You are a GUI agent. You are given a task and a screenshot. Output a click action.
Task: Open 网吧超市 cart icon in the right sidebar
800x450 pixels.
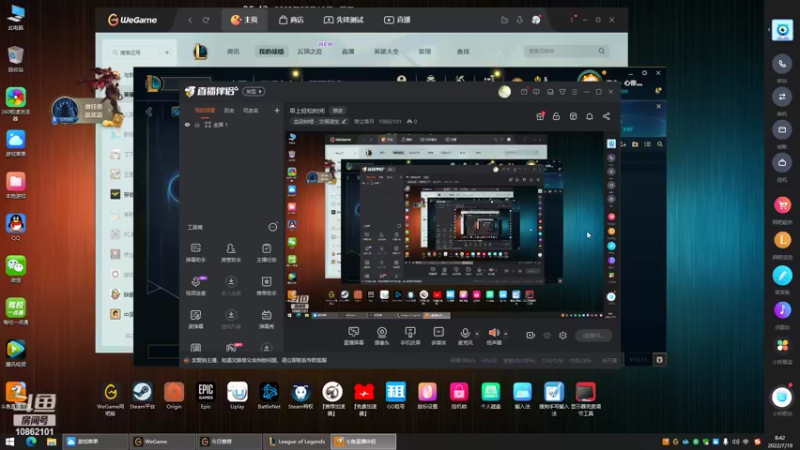(x=782, y=206)
